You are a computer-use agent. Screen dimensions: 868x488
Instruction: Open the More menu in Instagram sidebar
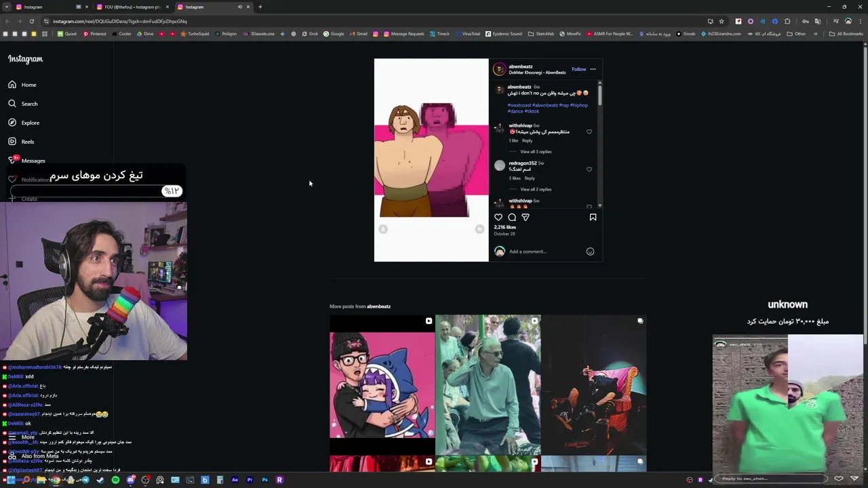click(21, 437)
